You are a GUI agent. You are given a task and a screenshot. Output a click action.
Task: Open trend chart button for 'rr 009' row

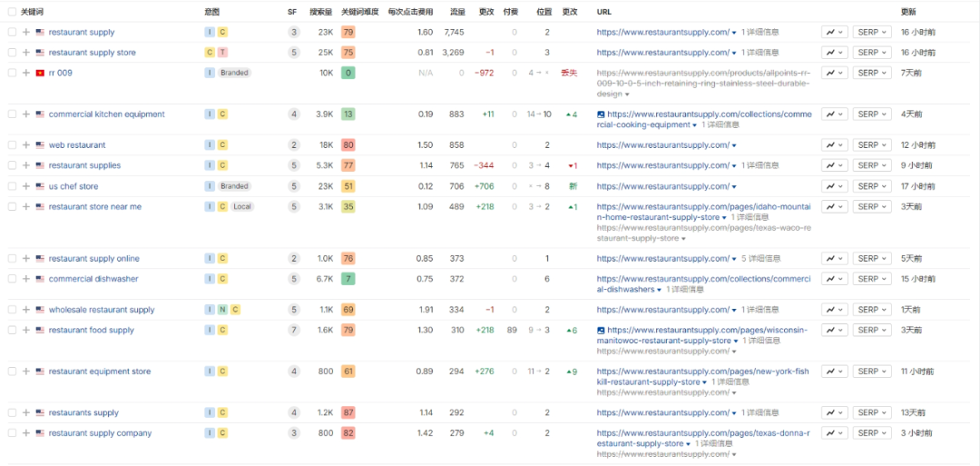(835, 73)
